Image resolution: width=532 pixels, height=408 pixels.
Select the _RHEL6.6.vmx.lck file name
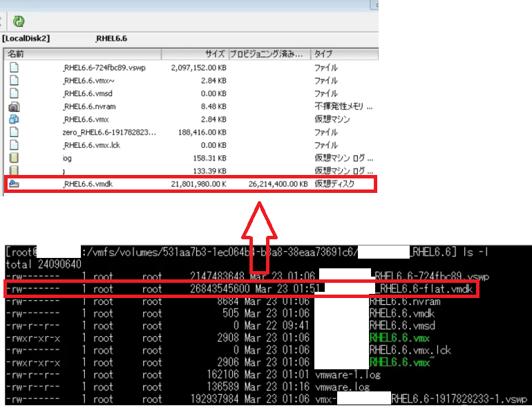[x=92, y=145]
